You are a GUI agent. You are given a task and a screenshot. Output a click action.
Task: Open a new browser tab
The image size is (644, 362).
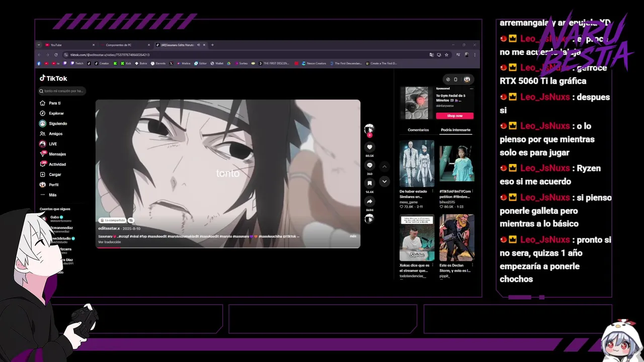point(212,45)
